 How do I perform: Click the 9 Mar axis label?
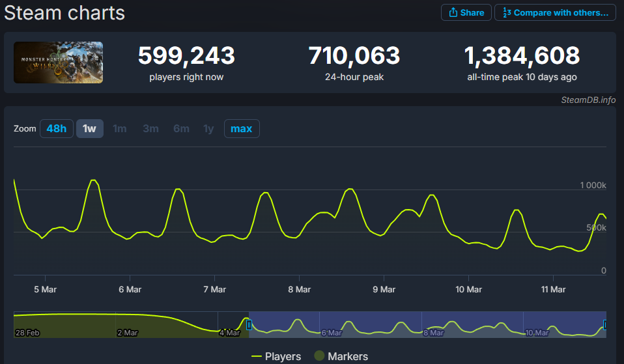[x=384, y=289]
